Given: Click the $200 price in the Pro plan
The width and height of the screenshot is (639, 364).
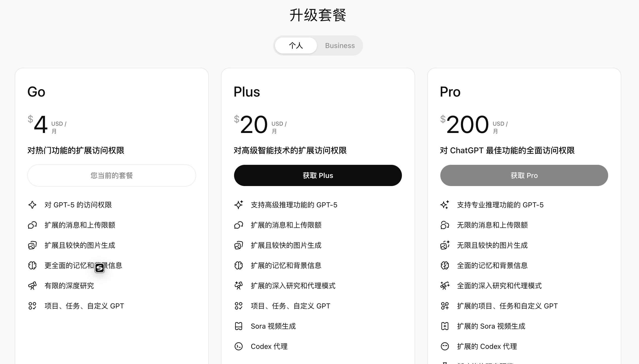Looking at the screenshot, I should point(465,124).
